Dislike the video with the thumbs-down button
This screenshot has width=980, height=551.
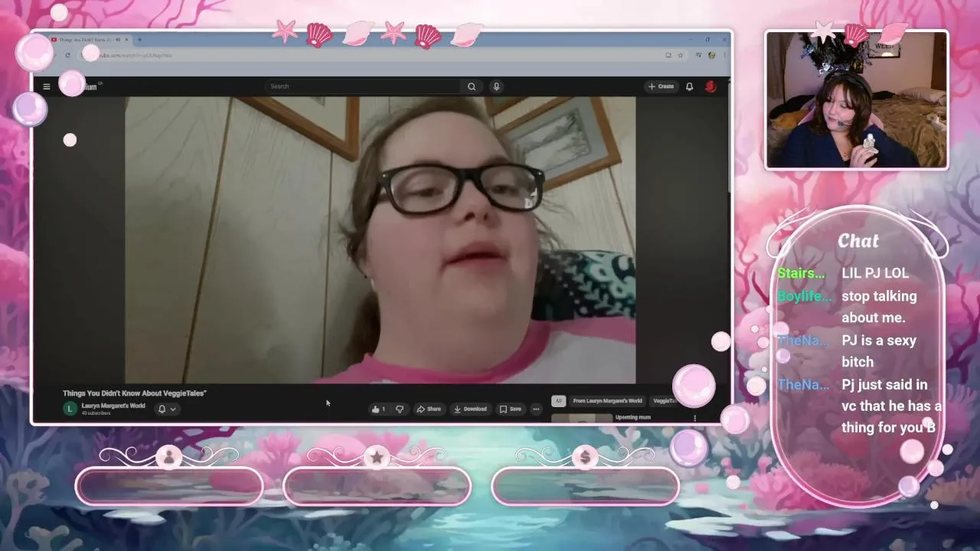click(x=399, y=409)
